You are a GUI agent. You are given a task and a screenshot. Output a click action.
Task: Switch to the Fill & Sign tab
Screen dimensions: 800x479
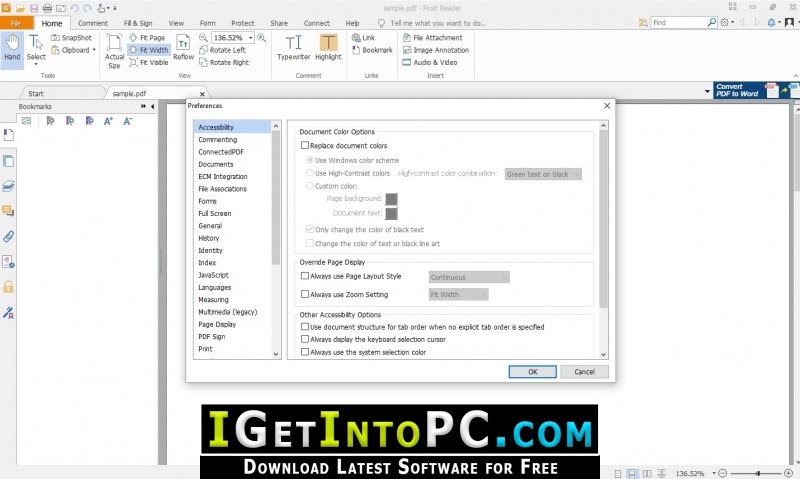tap(138, 23)
